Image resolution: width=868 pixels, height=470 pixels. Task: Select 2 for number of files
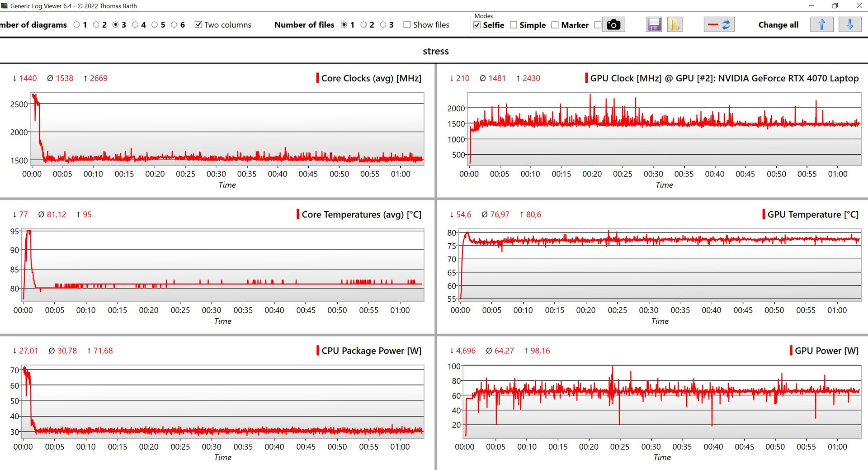pos(363,25)
